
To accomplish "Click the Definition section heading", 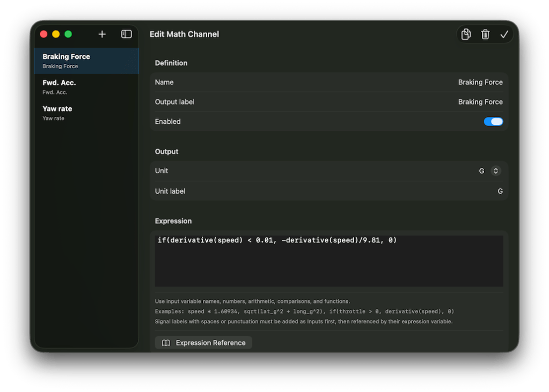I will tap(171, 63).
